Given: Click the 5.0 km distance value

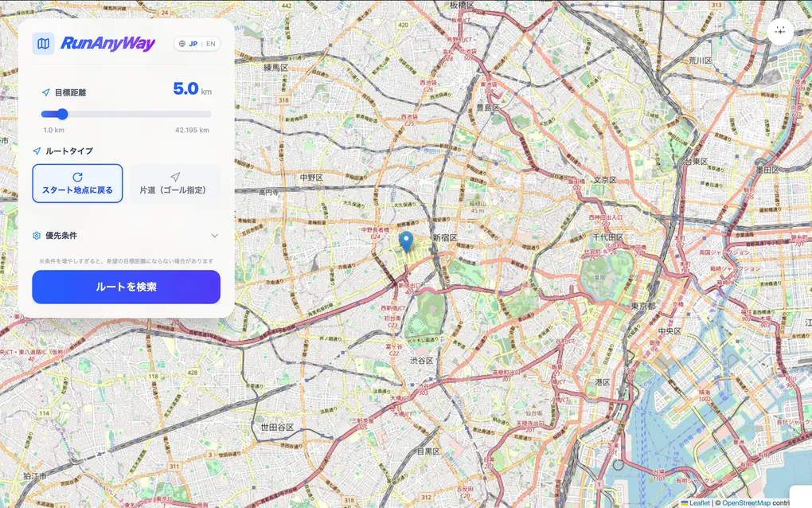Looking at the screenshot, I should (185, 88).
